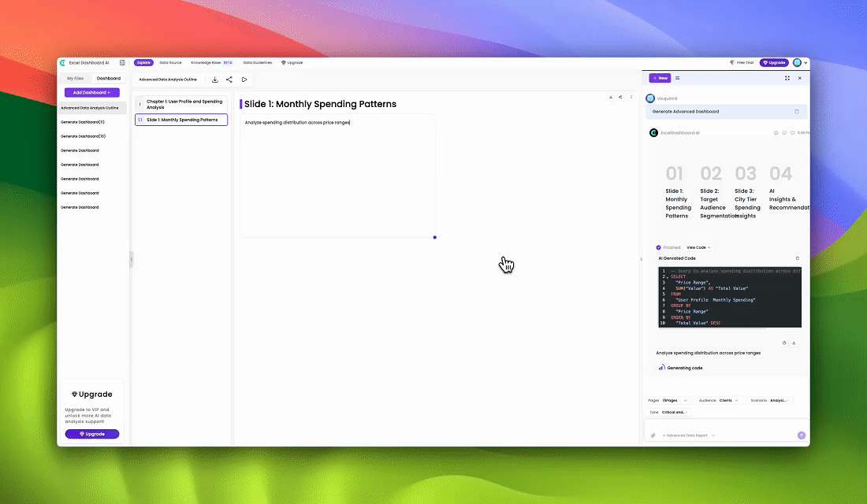Download the result below the code block
This screenshot has height=504, width=867.
(794, 343)
